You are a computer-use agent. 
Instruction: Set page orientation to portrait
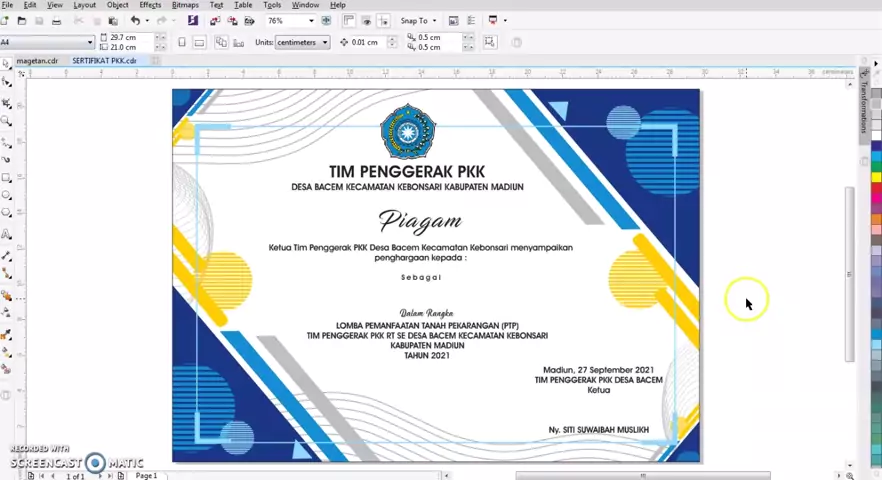tap(181, 42)
